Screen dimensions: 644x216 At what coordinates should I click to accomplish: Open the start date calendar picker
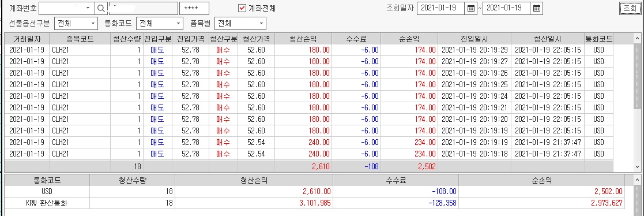471,8
